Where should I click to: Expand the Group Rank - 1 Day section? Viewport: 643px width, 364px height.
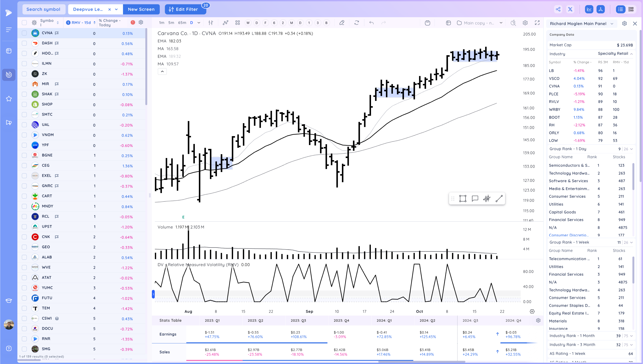(631, 149)
